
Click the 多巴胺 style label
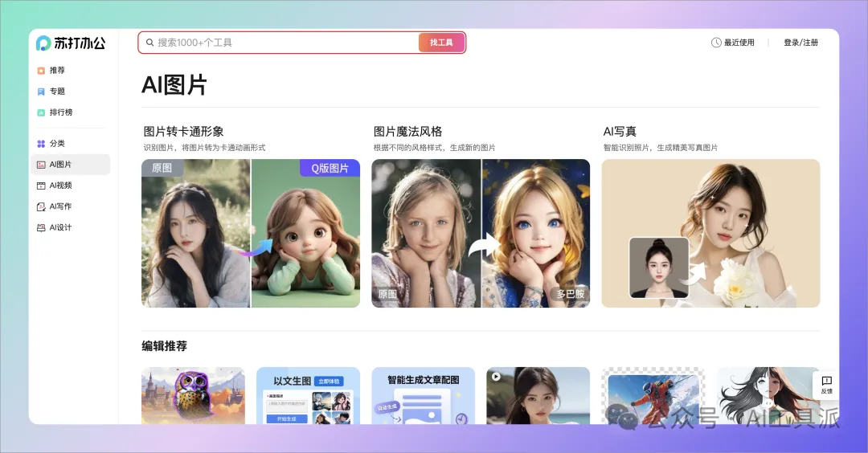pyautogui.click(x=570, y=294)
